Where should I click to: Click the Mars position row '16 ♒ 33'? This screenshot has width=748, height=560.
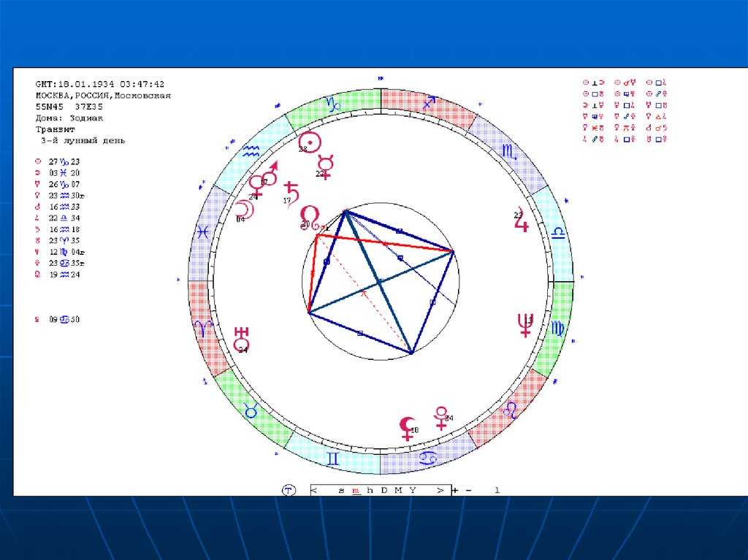[x=58, y=207]
